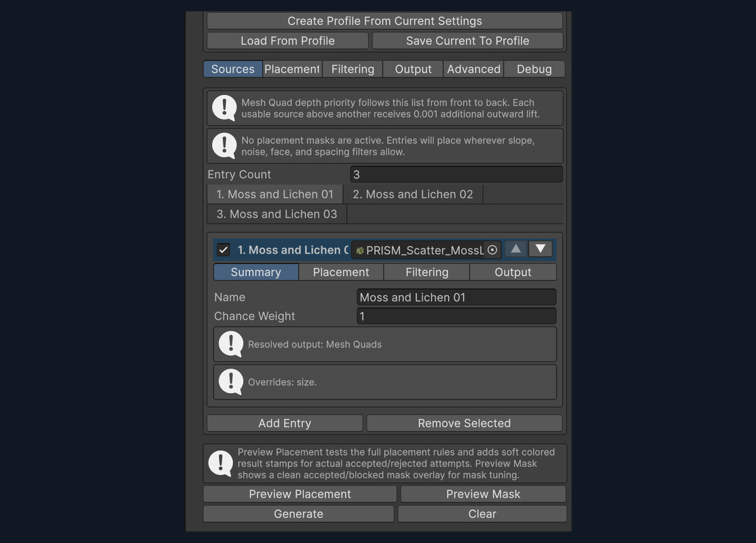Click the info icon beside Overrides: size
Viewport: 756px width, 543px height.
tap(231, 381)
